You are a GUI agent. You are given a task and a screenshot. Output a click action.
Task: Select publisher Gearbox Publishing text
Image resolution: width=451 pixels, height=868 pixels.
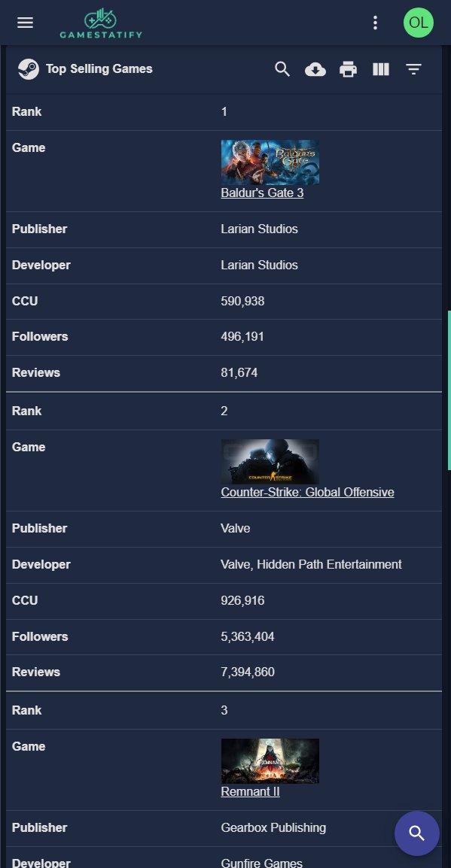[x=274, y=828]
